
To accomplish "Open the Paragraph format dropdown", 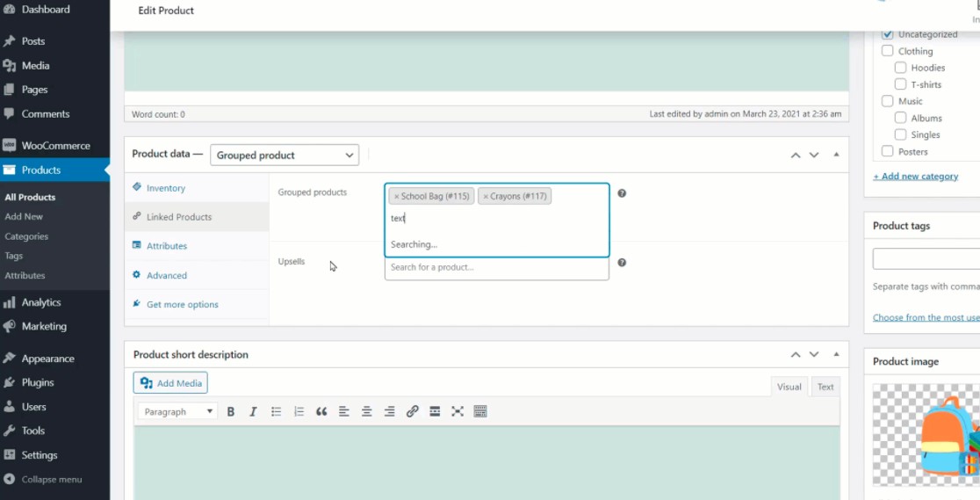I will pyautogui.click(x=178, y=411).
